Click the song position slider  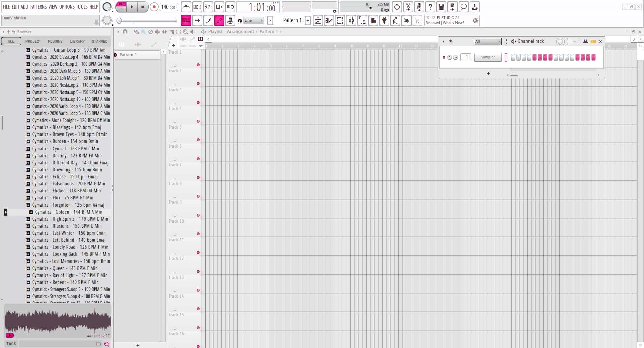[148, 21]
